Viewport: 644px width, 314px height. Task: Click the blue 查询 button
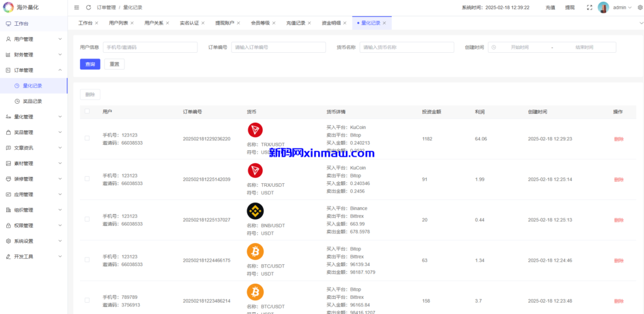click(90, 64)
